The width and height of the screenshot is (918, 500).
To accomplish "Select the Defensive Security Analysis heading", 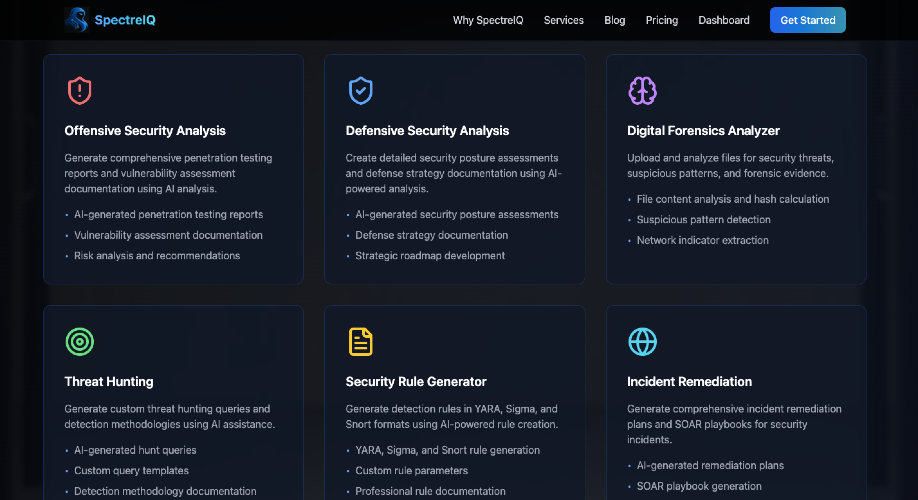I will pos(427,131).
